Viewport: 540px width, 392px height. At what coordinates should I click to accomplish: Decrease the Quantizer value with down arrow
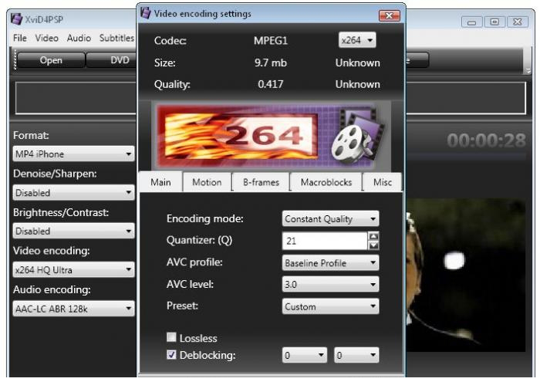[373, 245]
